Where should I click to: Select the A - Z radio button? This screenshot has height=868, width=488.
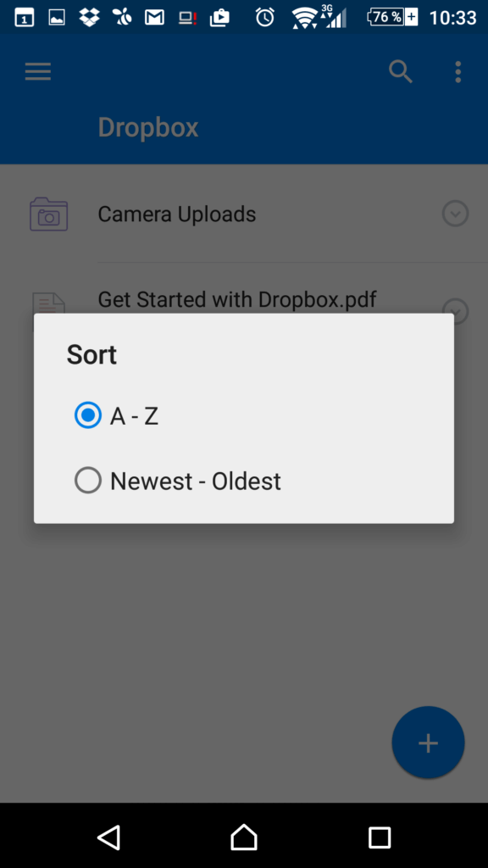[x=88, y=415]
